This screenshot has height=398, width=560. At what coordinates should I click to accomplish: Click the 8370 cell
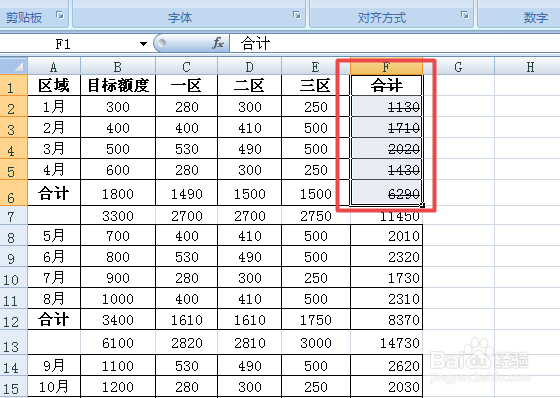tap(386, 319)
